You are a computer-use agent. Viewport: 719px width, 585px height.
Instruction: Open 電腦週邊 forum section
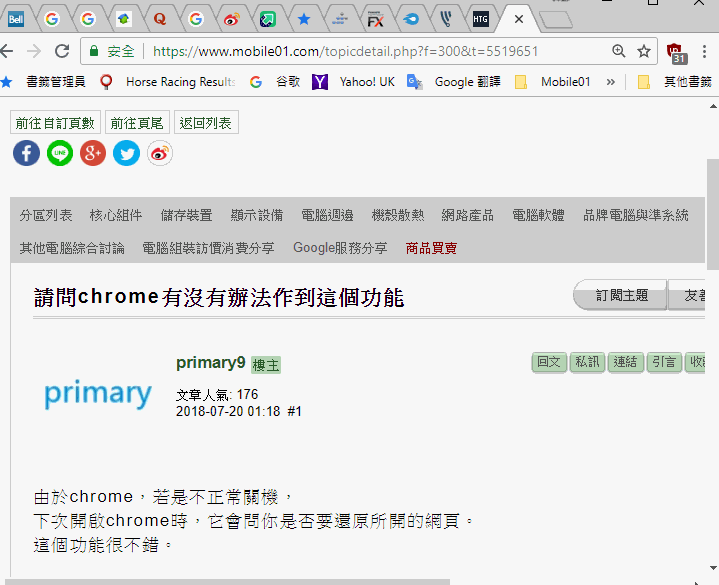pyautogui.click(x=327, y=215)
